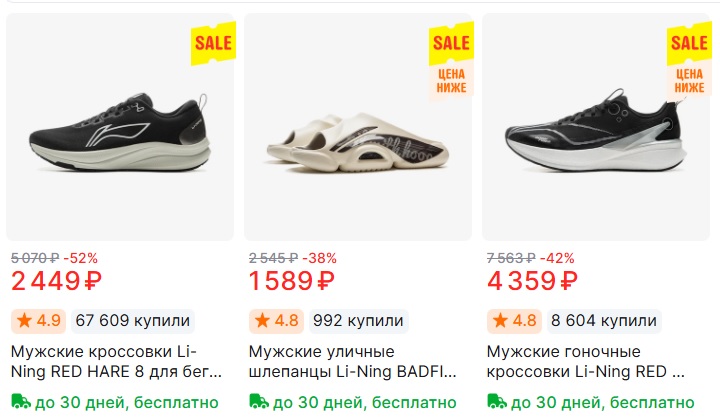Image resolution: width=720 pixels, height=418 pixels.
Task: Click '67 609 купили' purchase count
Action: 132,321
